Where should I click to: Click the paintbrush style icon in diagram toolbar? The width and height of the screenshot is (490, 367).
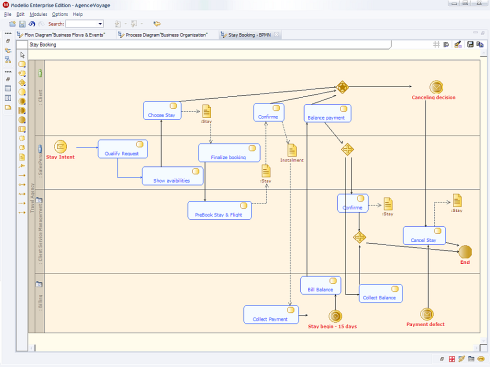tap(458, 44)
